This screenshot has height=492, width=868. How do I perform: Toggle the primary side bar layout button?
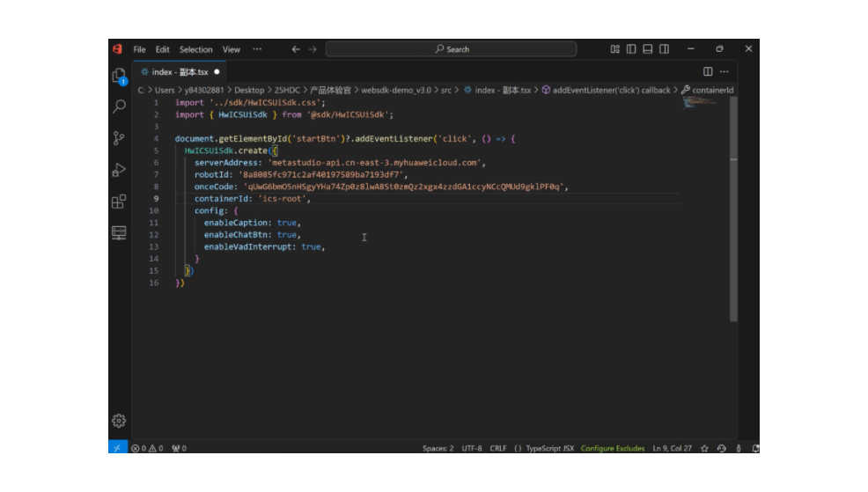click(x=631, y=49)
